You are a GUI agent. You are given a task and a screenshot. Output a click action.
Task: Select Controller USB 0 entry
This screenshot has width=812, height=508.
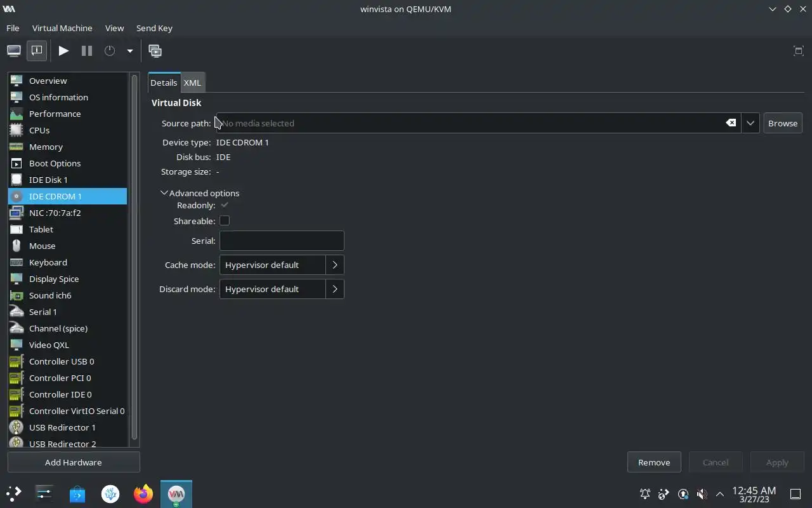(x=67, y=361)
